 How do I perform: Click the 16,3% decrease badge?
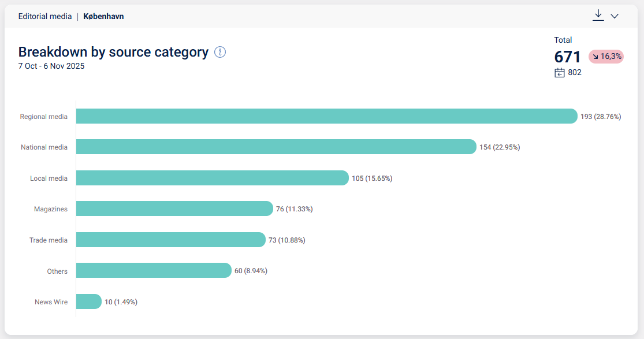(606, 57)
